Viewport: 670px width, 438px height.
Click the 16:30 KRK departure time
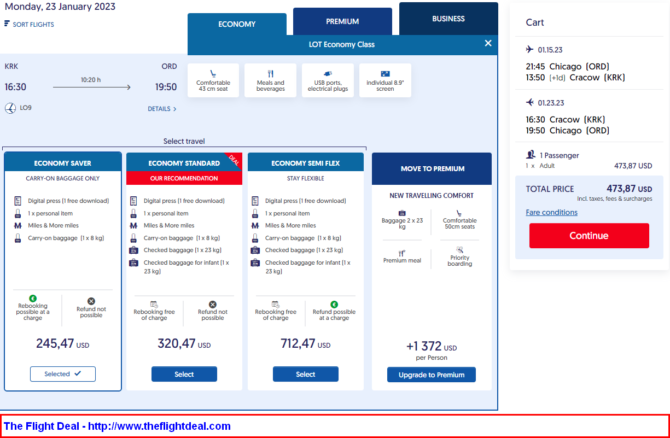click(x=15, y=87)
